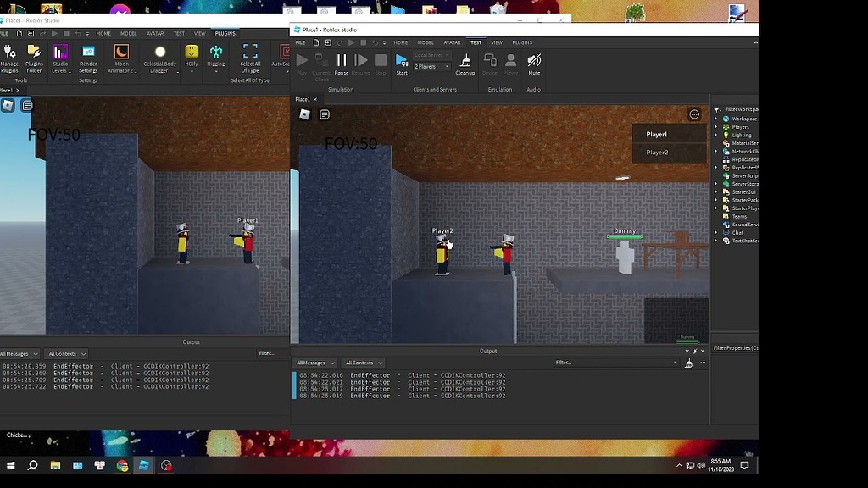
Task: Switch to the MODEL ribbon tab
Action: [x=426, y=42]
